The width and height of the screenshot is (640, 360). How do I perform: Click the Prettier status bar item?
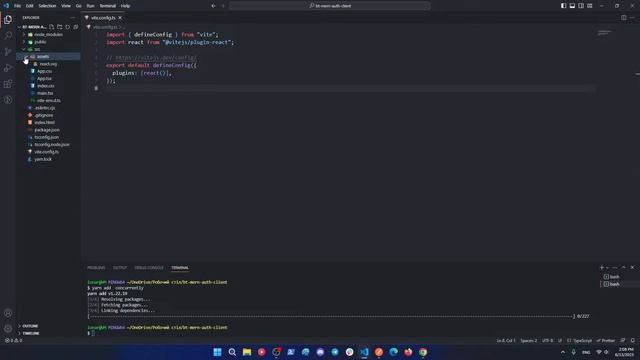click(606, 340)
